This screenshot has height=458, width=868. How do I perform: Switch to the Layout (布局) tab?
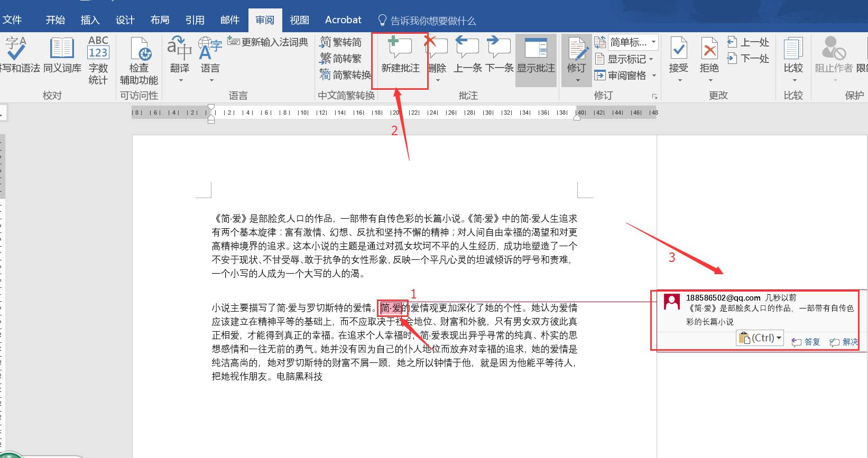(x=160, y=20)
